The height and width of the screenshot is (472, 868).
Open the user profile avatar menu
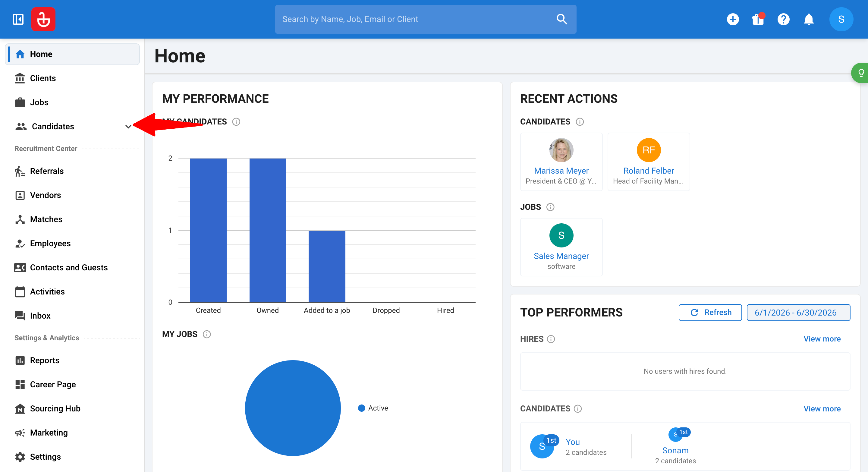click(841, 19)
